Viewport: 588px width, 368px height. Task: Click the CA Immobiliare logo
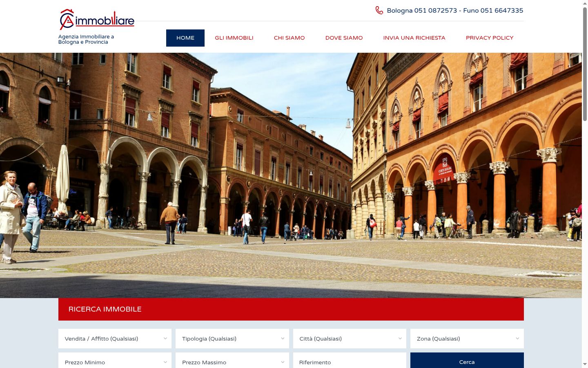pyautogui.click(x=97, y=19)
